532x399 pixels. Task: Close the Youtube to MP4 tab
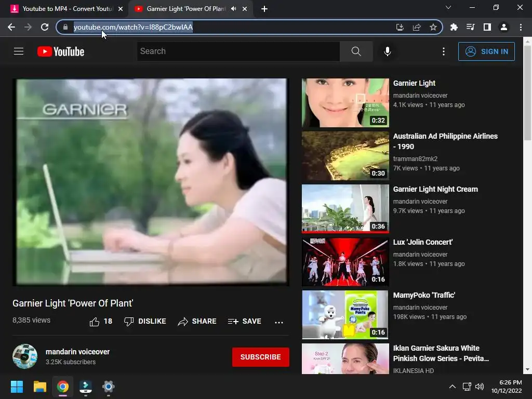tap(121, 9)
